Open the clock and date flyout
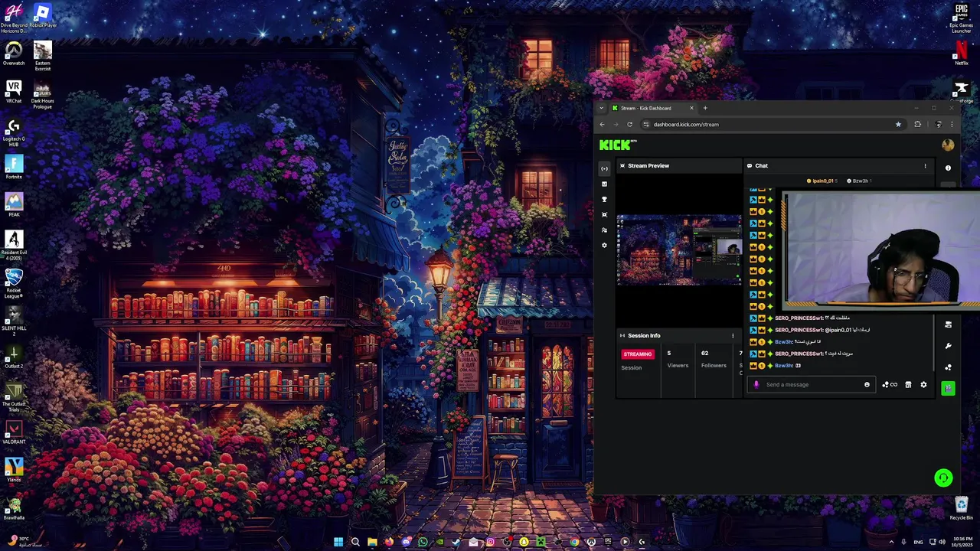 [963, 542]
